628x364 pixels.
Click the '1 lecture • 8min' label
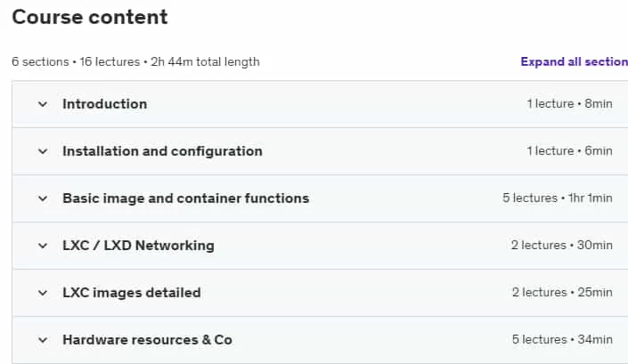(569, 103)
